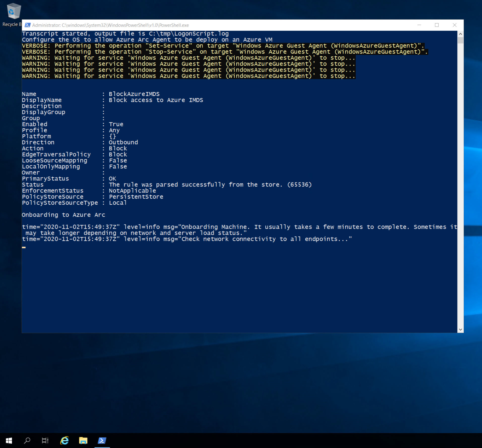The height and width of the screenshot is (448, 482).
Task: Click the 'Check network connectivity' log line
Action: [x=187, y=239]
